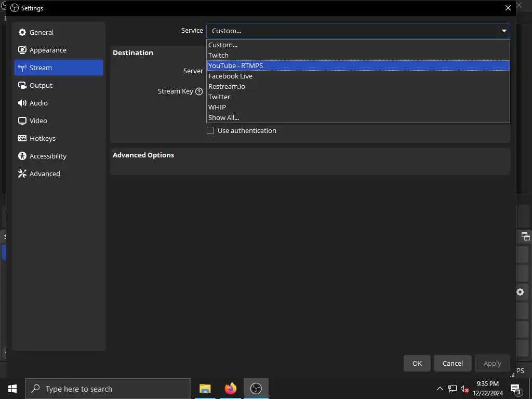Click the Cancel button

(x=453, y=363)
